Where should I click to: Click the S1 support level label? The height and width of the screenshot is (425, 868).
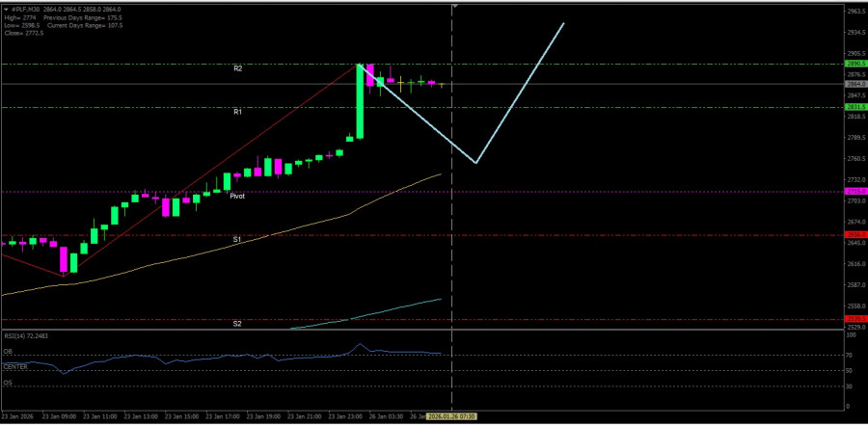tap(237, 240)
